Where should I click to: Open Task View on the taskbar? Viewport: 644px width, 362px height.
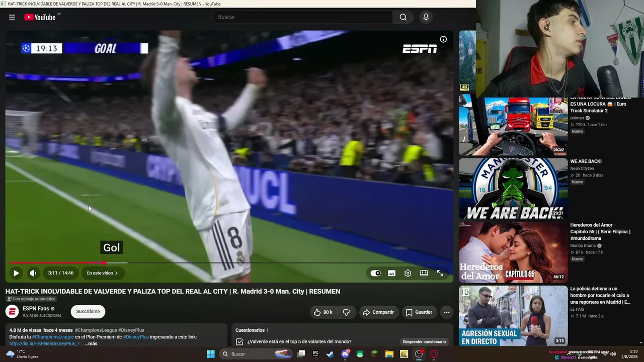point(301,354)
